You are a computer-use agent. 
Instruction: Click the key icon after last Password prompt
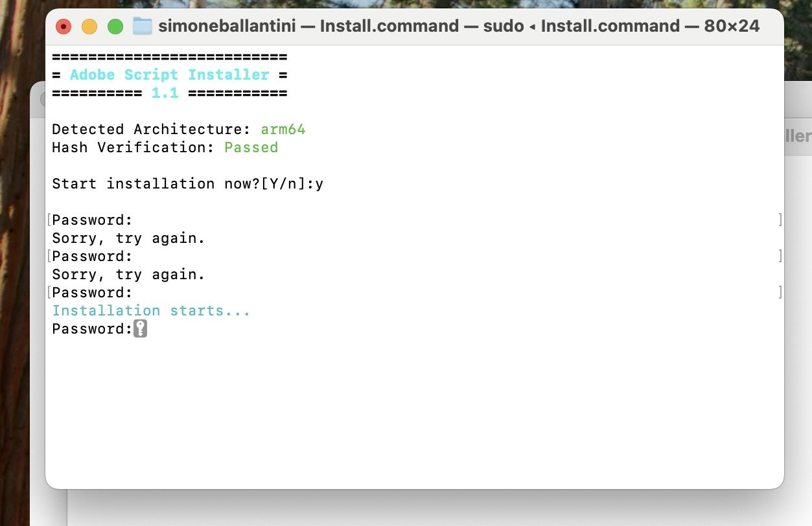(141, 328)
